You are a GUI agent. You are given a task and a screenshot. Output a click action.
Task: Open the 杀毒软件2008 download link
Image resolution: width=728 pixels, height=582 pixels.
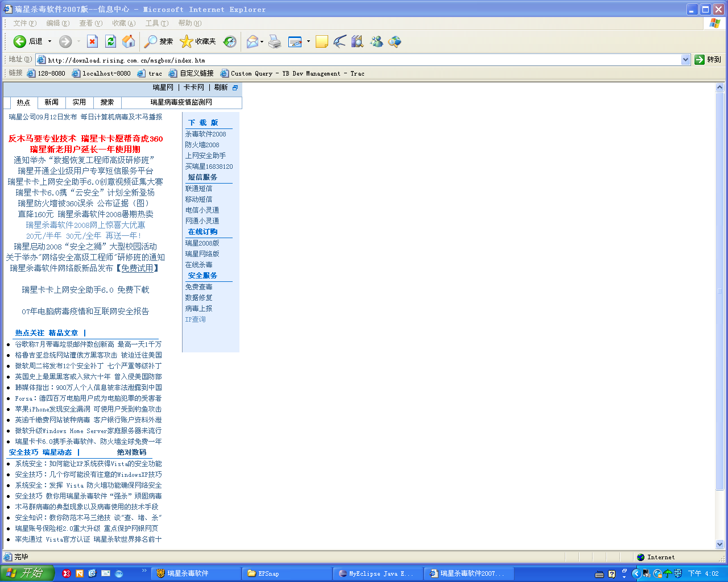click(x=205, y=134)
